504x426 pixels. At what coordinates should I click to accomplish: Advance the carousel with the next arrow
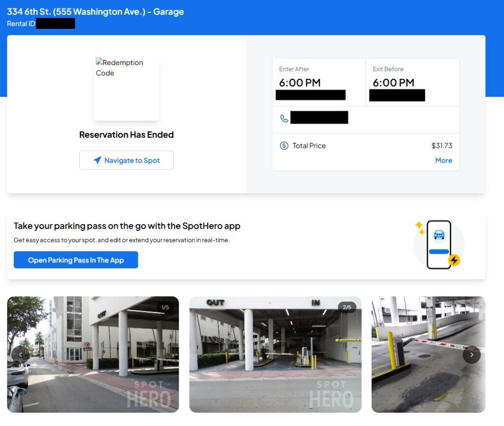point(472,355)
